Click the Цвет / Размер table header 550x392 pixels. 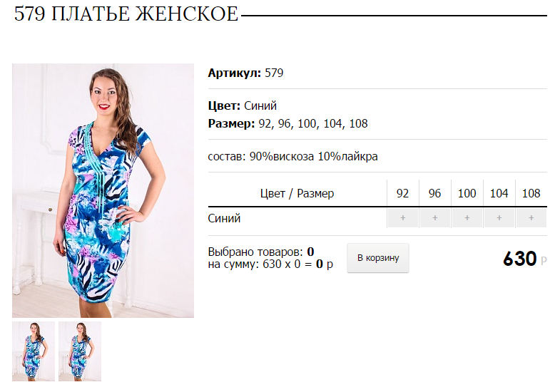297,193
